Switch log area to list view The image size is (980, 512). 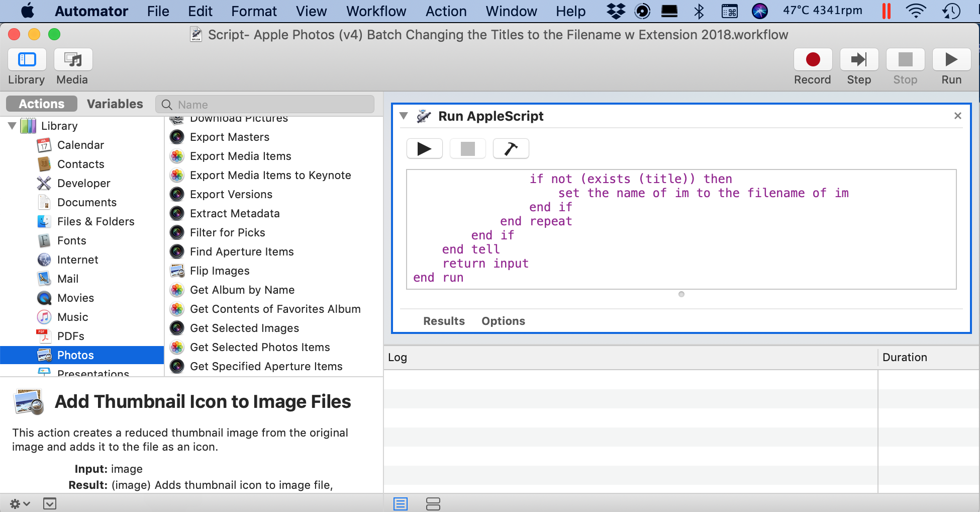click(x=401, y=503)
